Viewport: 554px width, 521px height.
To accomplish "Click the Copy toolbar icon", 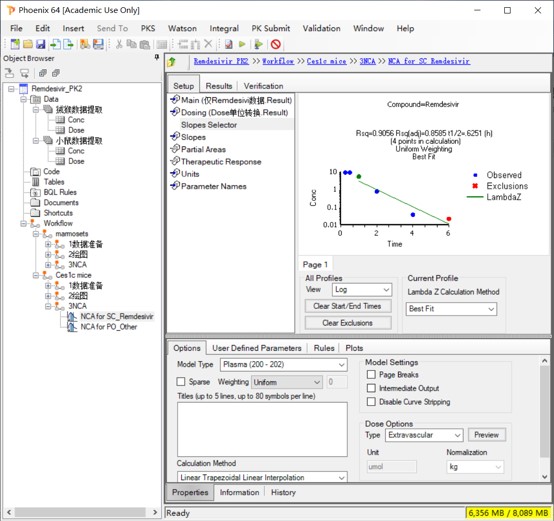I will (x=131, y=44).
